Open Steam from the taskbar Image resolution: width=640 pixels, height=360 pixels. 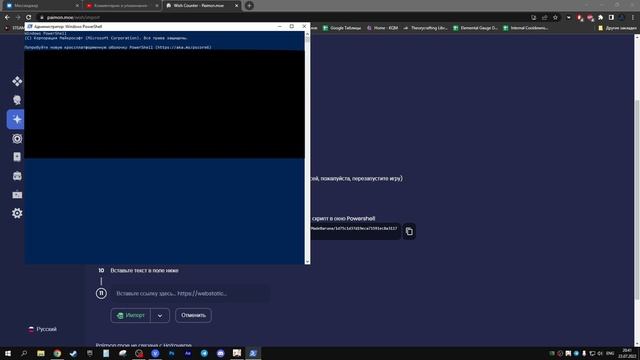click(x=73, y=353)
